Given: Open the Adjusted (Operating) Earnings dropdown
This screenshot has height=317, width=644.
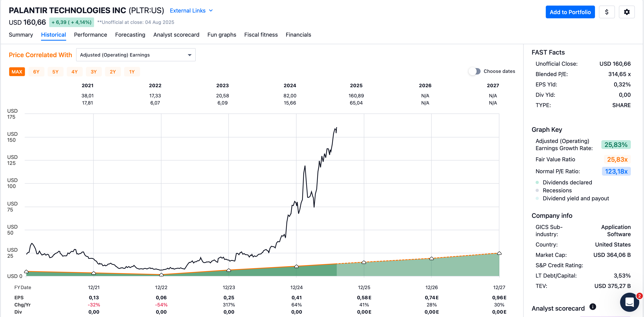Looking at the screenshot, I should (136, 55).
